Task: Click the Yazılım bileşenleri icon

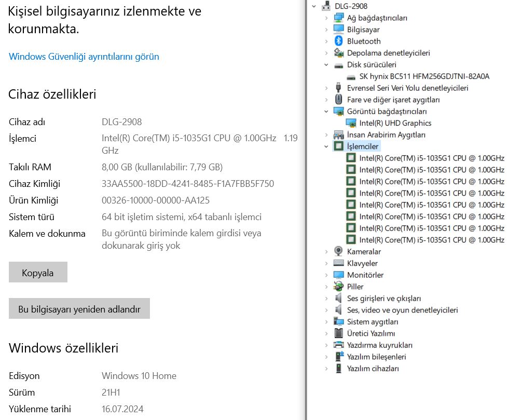Action: pyautogui.click(x=338, y=356)
